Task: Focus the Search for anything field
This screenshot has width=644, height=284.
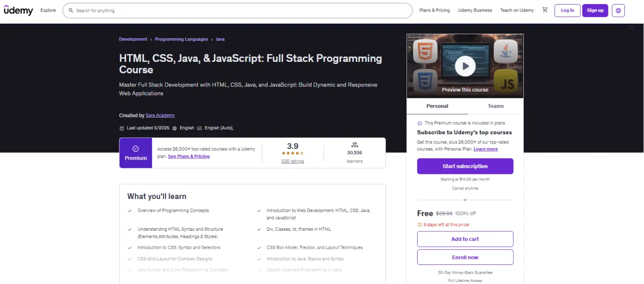Action: (237, 11)
